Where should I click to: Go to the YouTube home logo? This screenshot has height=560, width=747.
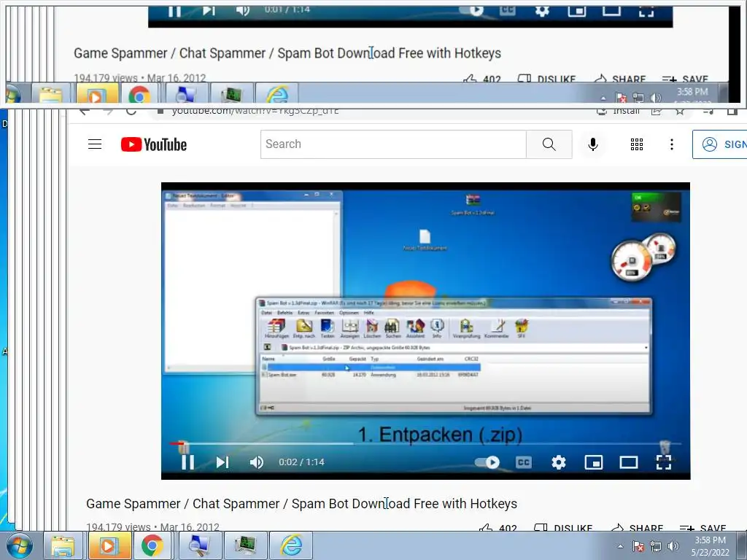coord(153,144)
